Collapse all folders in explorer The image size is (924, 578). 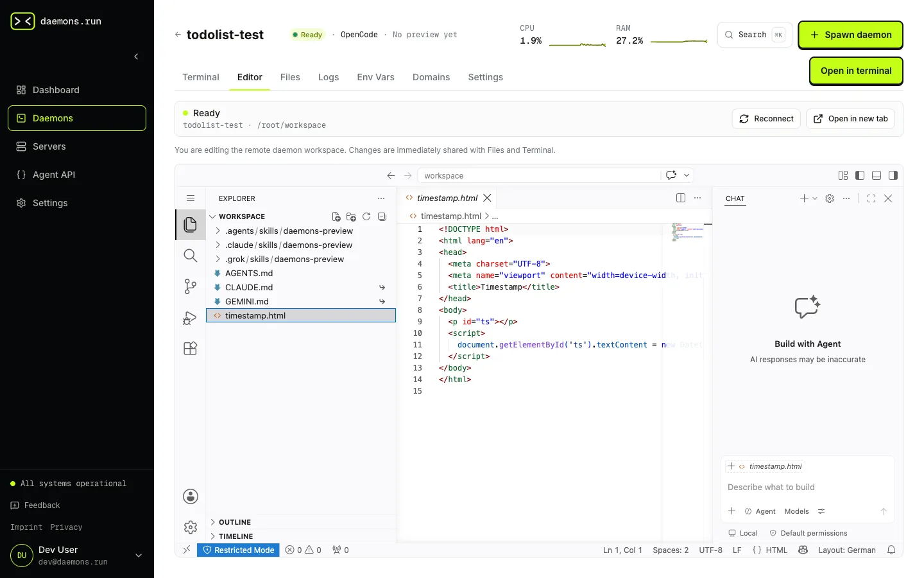(382, 216)
